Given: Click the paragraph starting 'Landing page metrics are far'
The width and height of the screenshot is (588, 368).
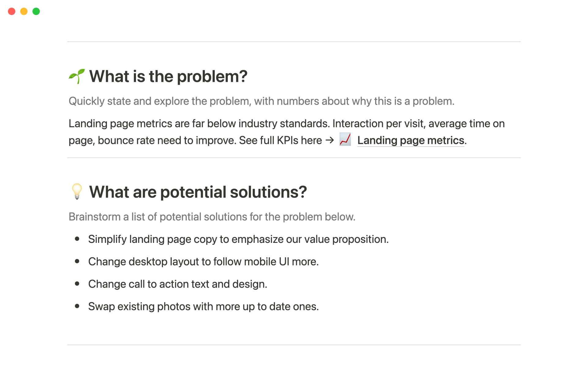Looking at the screenshot, I should [286, 124].
